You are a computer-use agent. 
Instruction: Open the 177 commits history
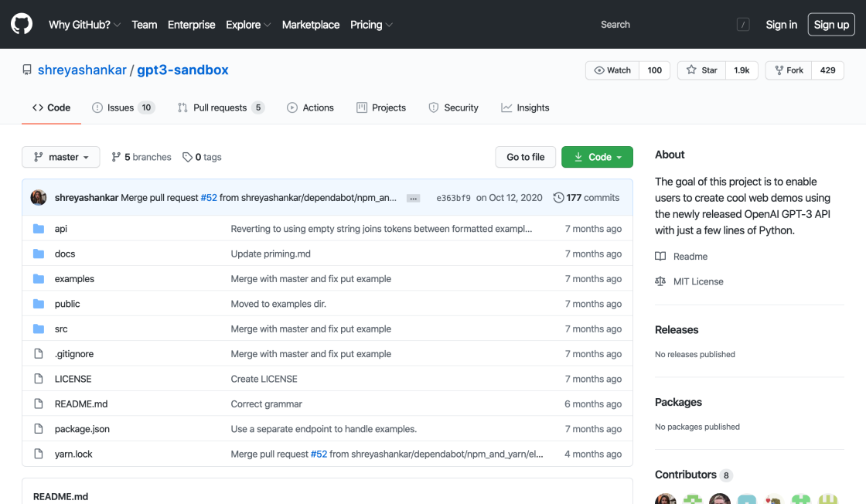coord(587,198)
